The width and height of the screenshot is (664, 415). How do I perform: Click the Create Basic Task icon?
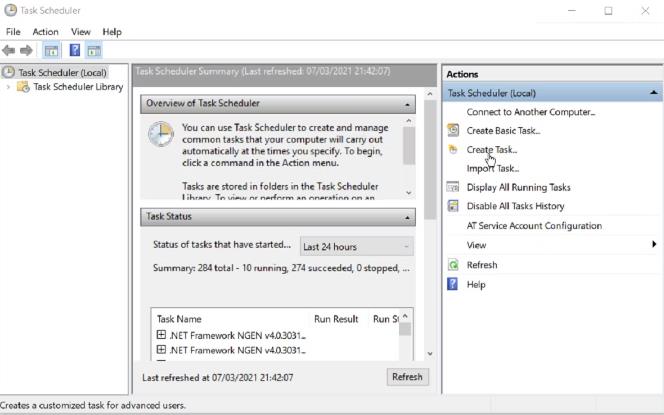453,130
